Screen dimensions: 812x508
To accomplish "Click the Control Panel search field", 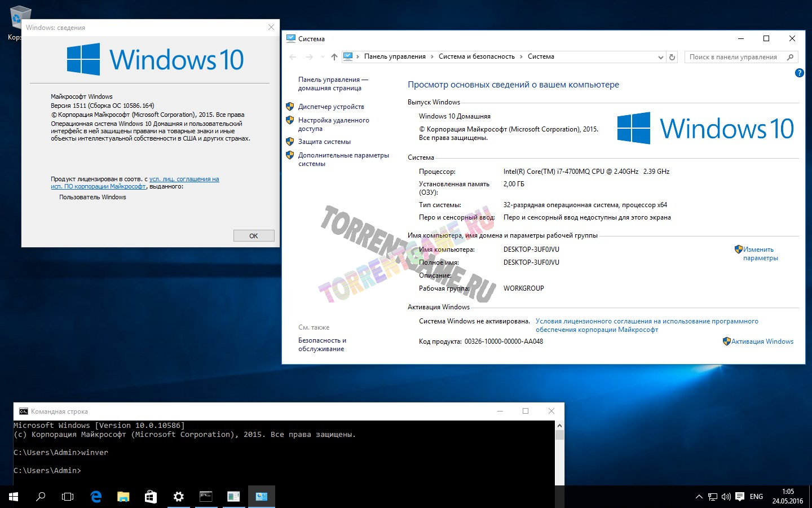I will 733,57.
